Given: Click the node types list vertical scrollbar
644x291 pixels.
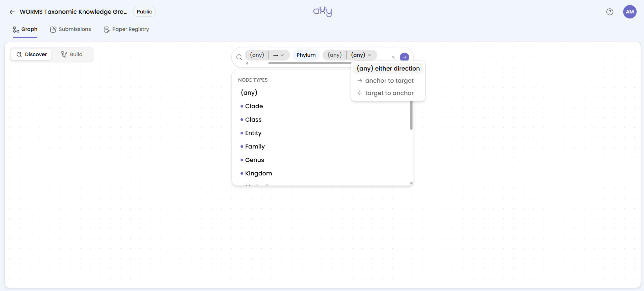Looking at the screenshot, I should click(411, 115).
